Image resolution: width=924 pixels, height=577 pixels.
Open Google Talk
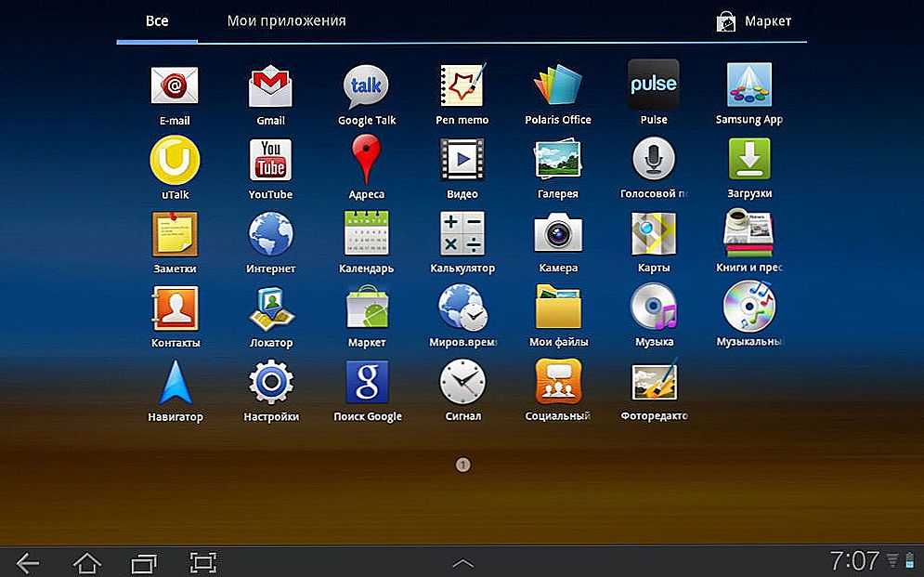[x=366, y=86]
